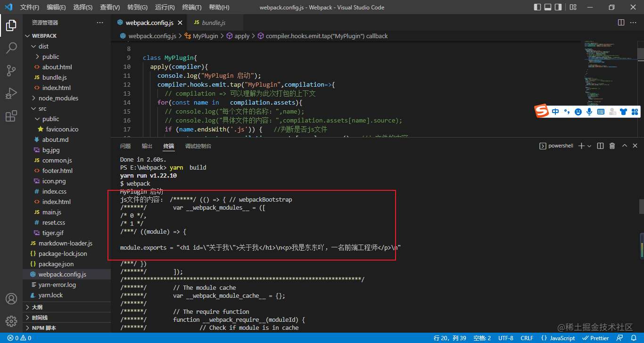The height and width of the screenshot is (343, 644).
Task: Open the Extensions view
Action: [11, 116]
